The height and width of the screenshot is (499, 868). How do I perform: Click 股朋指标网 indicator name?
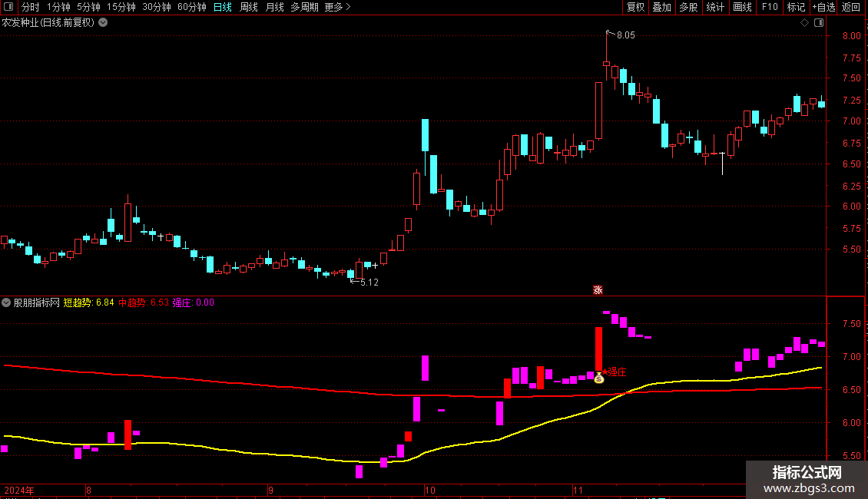pyautogui.click(x=37, y=302)
